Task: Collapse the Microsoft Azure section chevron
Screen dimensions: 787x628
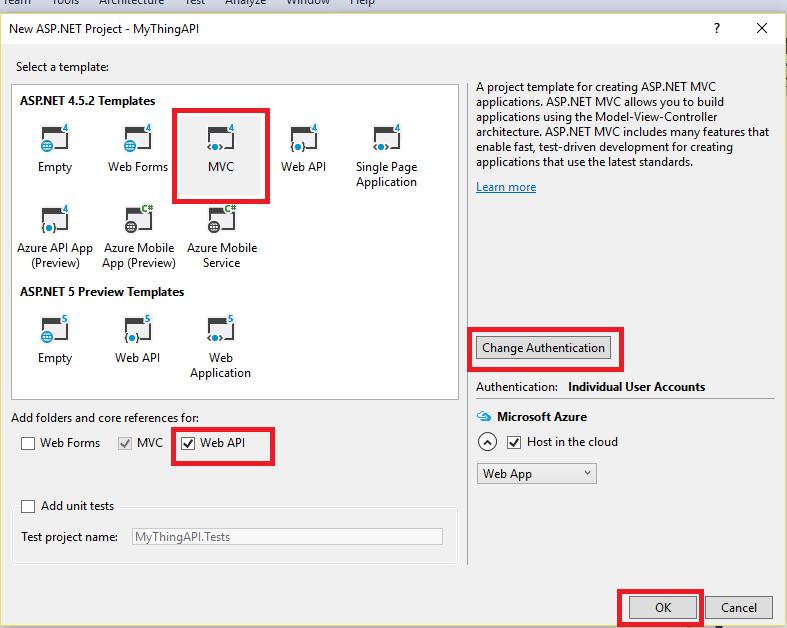Action: [487, 442]
